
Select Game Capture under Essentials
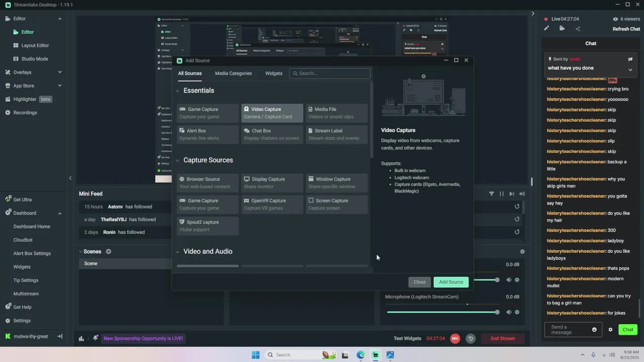[x=208, y=113]
